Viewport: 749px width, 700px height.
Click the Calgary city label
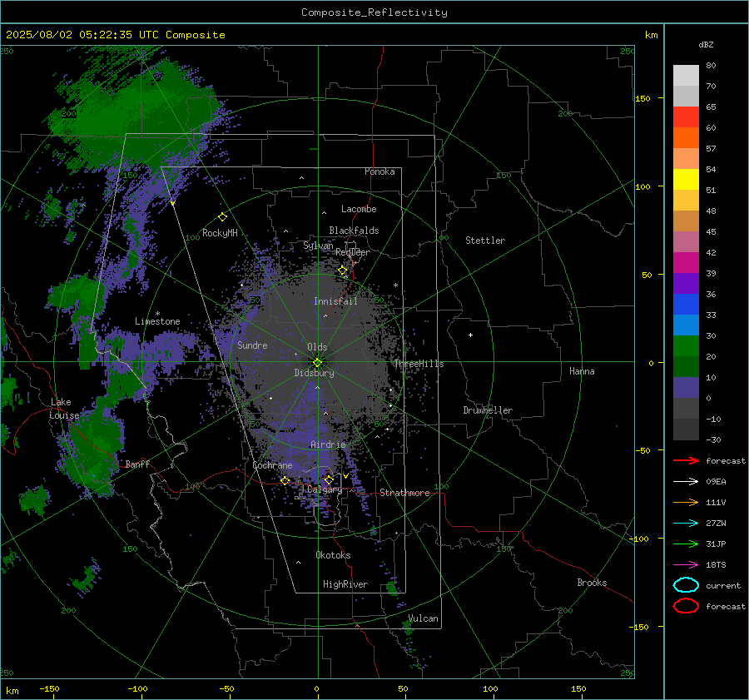[325, 489]
